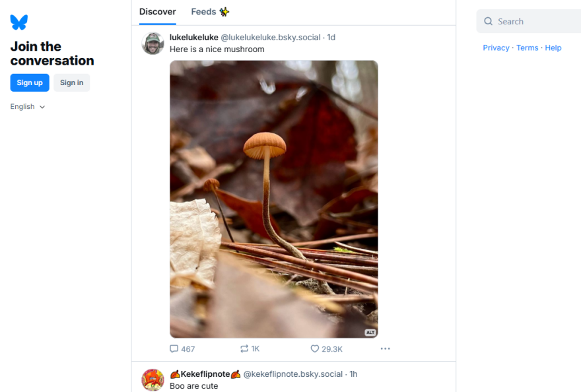581x392 pixels.
Task: Open the Feeds tab
Action: (210, 12)
